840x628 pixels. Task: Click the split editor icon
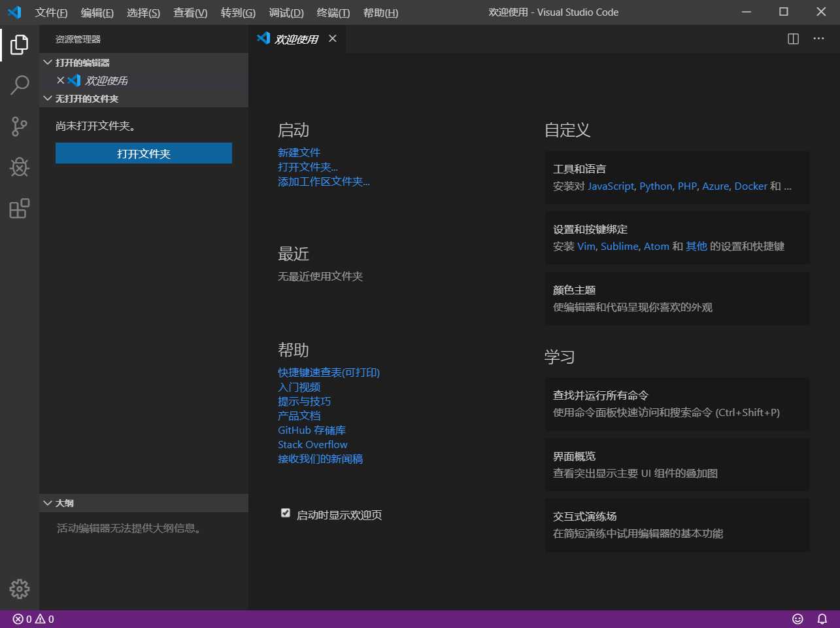(x=793, y=39)
